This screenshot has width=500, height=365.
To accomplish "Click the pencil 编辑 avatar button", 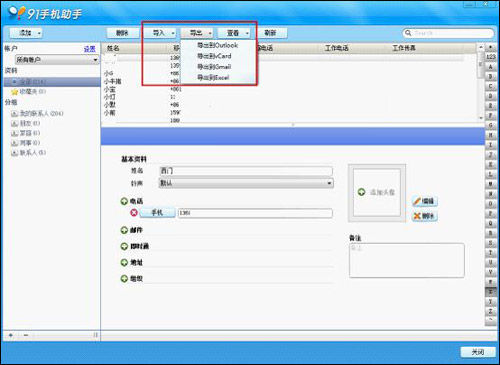I will tap(425, 201).
